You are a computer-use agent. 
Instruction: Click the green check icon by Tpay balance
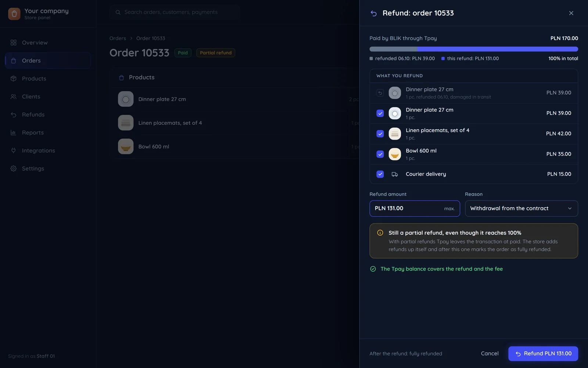point(373,269)
